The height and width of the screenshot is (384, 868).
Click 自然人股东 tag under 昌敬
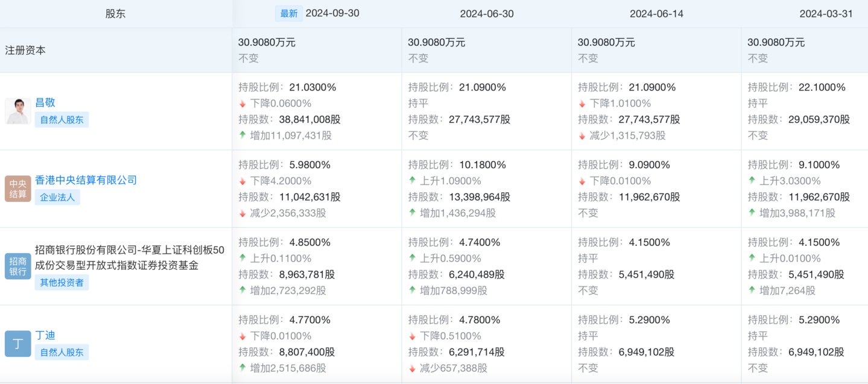(x=62, y=119)
